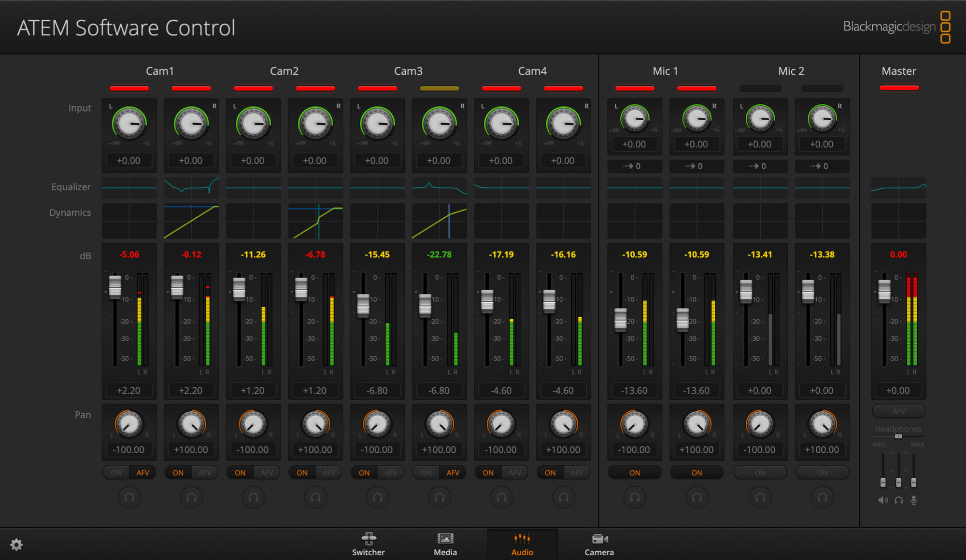Open the Camera tab

pyautogui.click(x=599, y=544)
